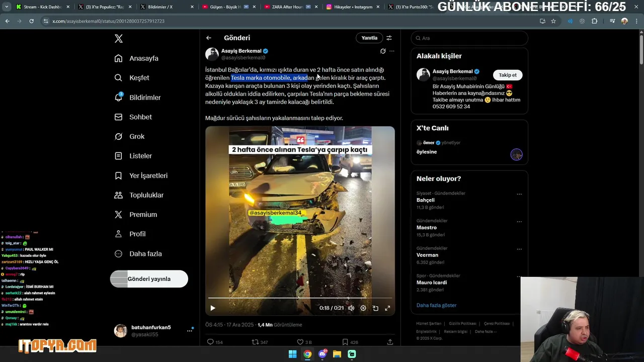Open Discord from the taskbar
Image resolution: width=644 pixels, height=362 pixels.
[323, 354]
